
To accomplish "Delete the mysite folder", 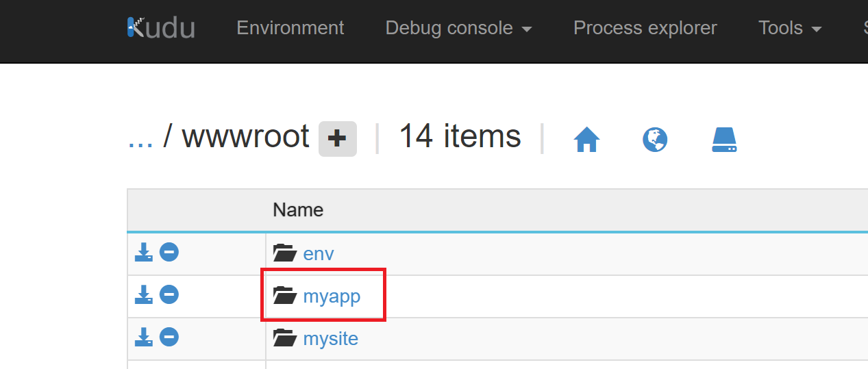I will coord(169,338).
